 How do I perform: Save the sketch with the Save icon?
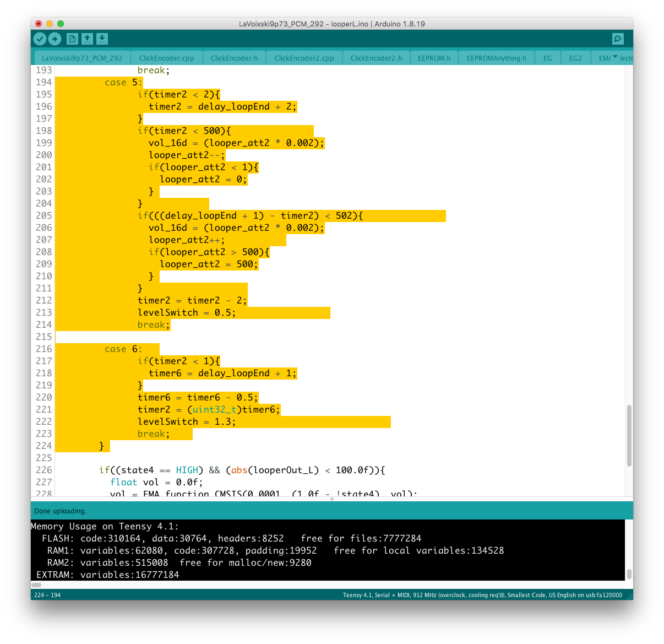pyautogui.click(x=102, y=39)
